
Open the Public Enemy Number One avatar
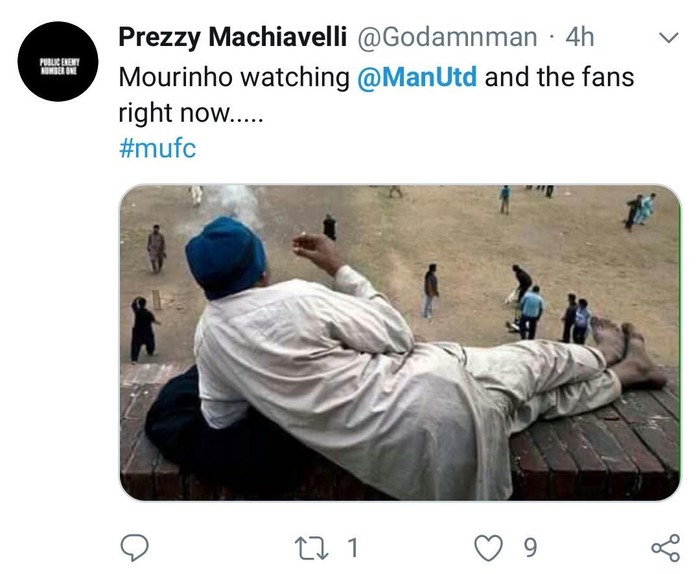click(61, 62)
